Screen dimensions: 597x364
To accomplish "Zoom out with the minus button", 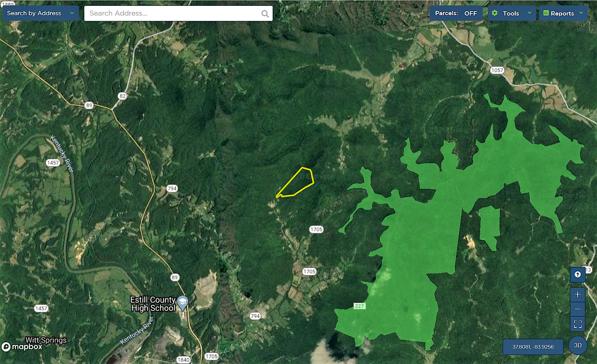I will click(x=578, y=309).
